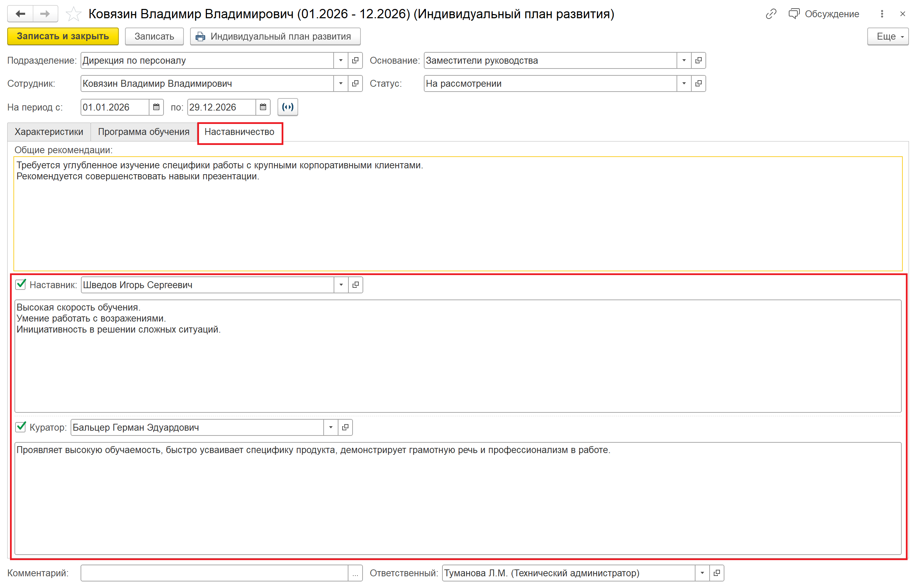This screenshot has height=588, width=921.
Task: Click Записать и закрыть button
Action: (x=63, y=36)
